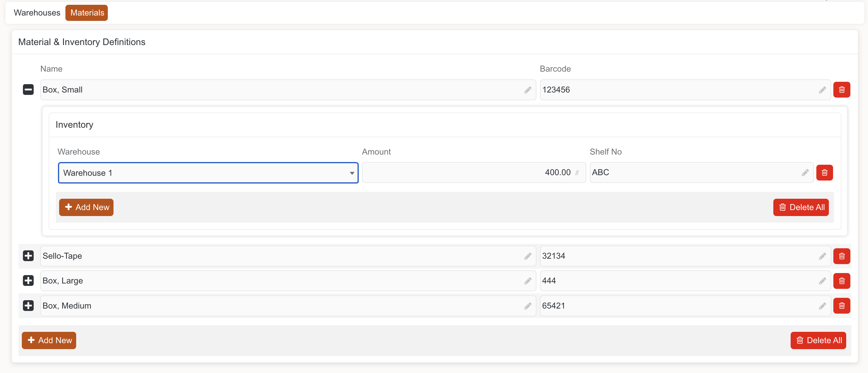Expand the Box, Large row
The image size is (868, 373).
tap(28, 280)
